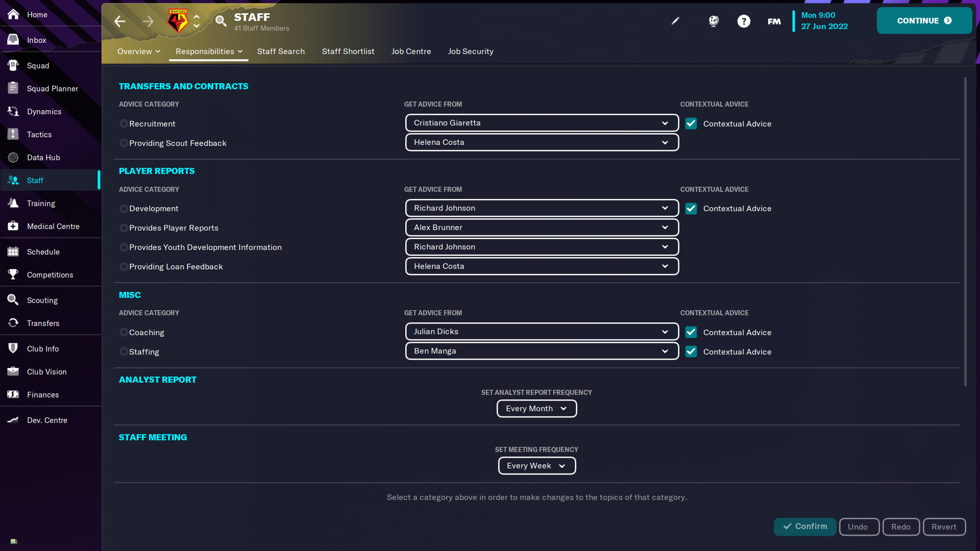Screen dimensions: 980x551
Task: Open Tactics from sidebar
Action: pos(39,135)
